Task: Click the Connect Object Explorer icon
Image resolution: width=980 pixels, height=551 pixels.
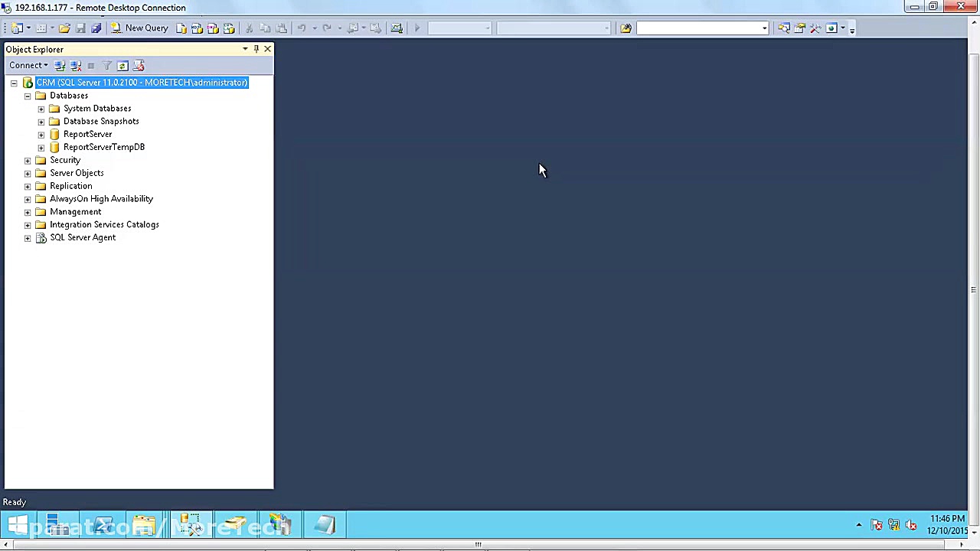Action: click(x=60, y=66)
